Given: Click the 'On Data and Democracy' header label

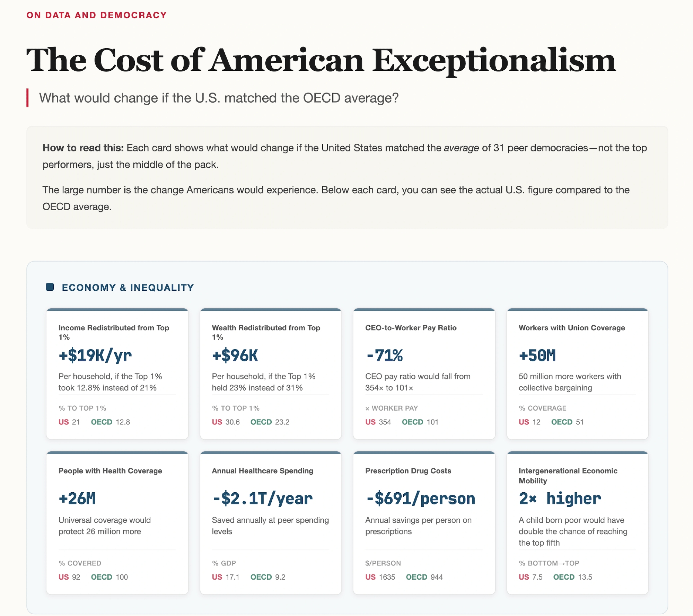Looking at the screenshot, I should pyautogui.click(x=97, y=15).
